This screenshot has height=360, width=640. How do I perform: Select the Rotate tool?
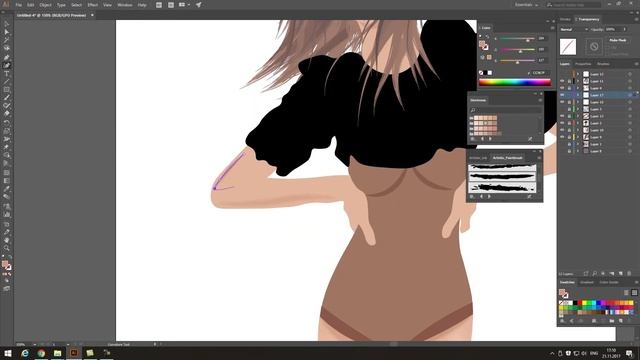click(7, 123)
